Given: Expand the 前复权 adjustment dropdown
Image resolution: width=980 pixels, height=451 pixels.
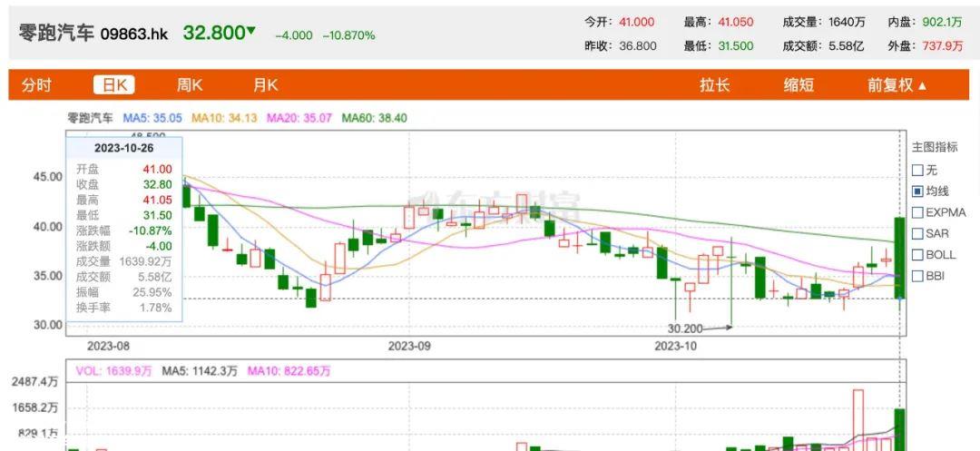Looking at the screenshot, I should pos(897,85).
